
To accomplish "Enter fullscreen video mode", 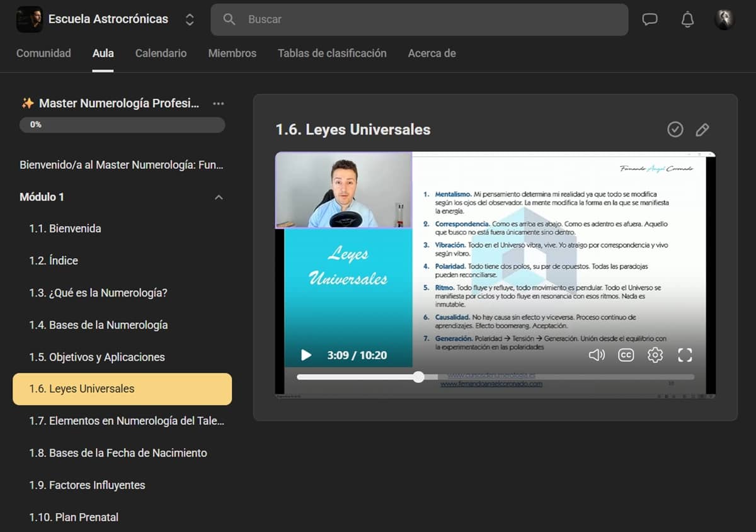I will coord(685,355).
